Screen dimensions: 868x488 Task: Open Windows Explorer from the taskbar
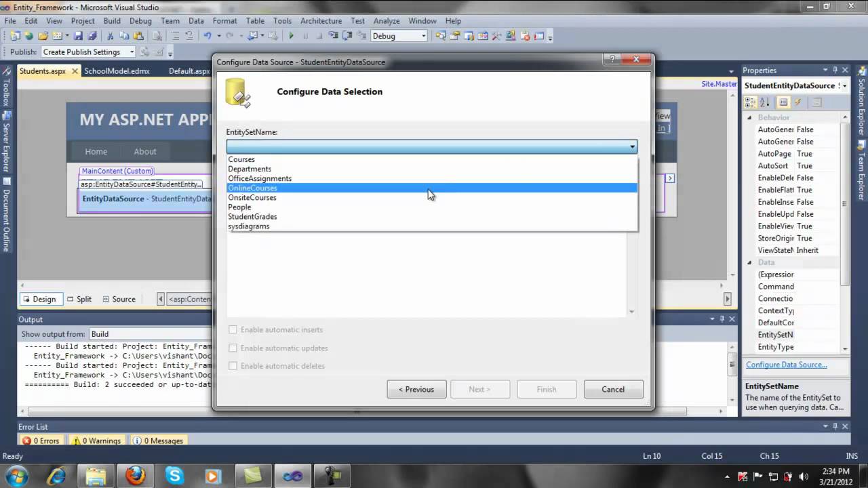(x=96, y=476)
